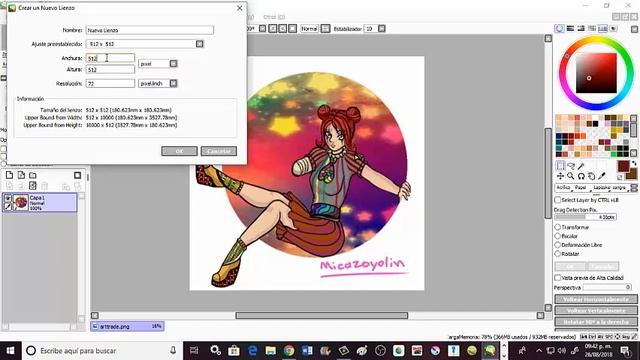The image size is (640, 360).
Task: Open Google Chrome from taskbar
Action: tap(289, 350)
